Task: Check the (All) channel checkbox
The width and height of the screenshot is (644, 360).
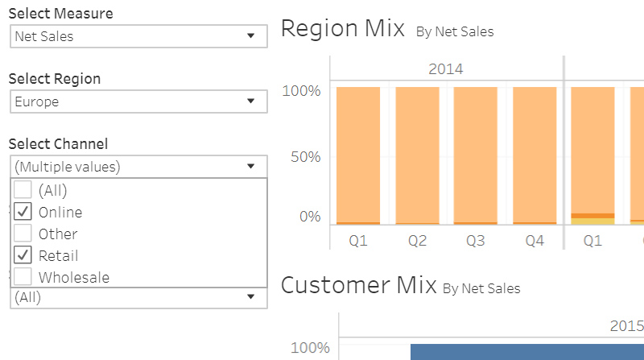Action: click(23, 191)
